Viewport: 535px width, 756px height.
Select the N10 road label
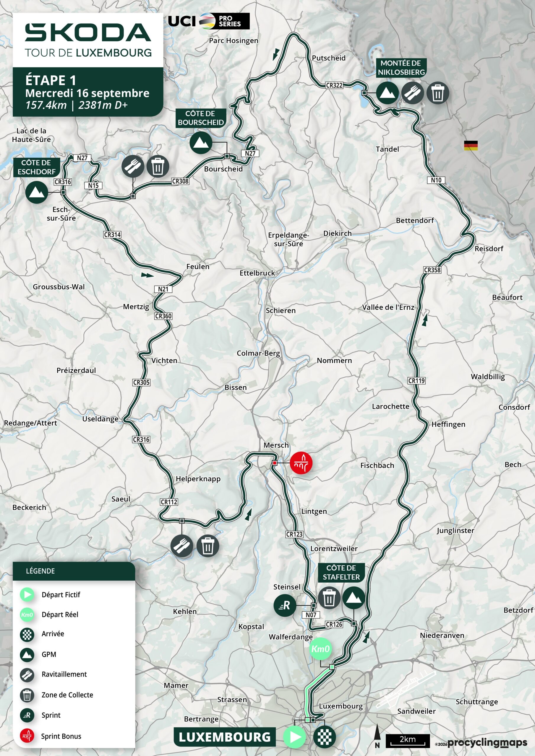[436, 180]
